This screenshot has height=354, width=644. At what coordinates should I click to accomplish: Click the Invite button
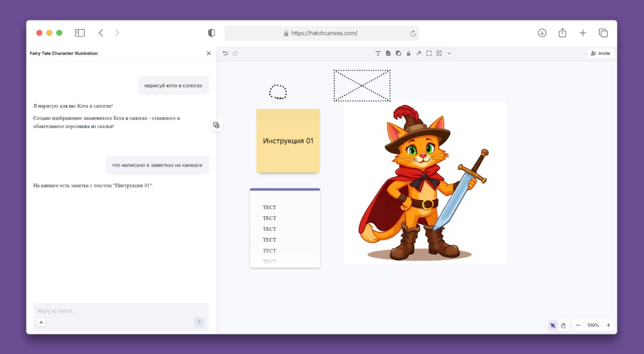[600, 53]
